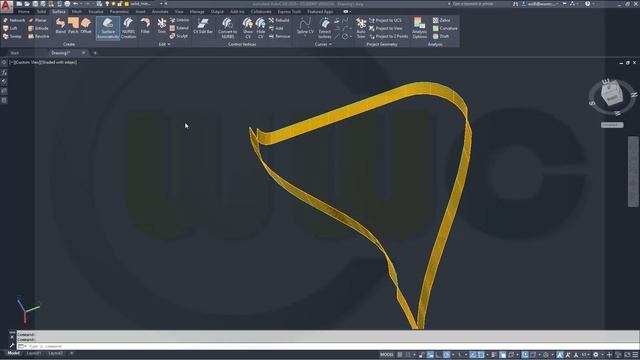Screen dimensions: 640x360
Task: Open the signed-in user account menu
Action: coord(540,4)
